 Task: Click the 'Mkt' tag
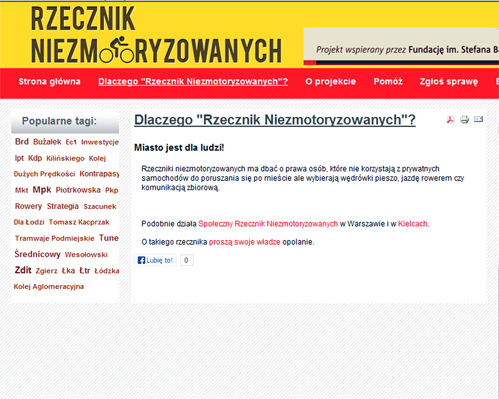click(21, 190)
